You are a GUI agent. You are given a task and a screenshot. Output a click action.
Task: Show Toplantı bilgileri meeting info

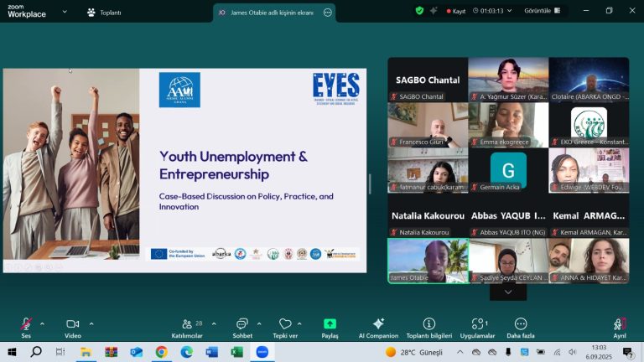click(429, 325)
